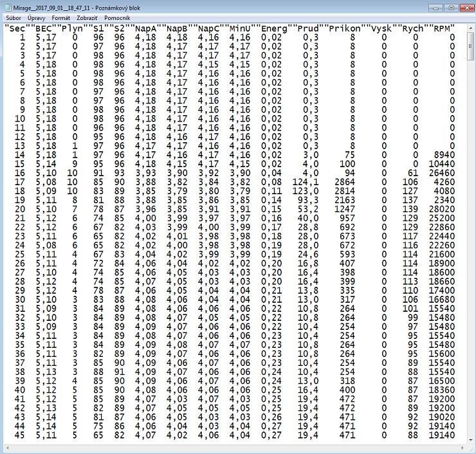This screenshot has width=476, height=454.
Task: Click the "Plyn" column header text
Action: click(72, 28)
